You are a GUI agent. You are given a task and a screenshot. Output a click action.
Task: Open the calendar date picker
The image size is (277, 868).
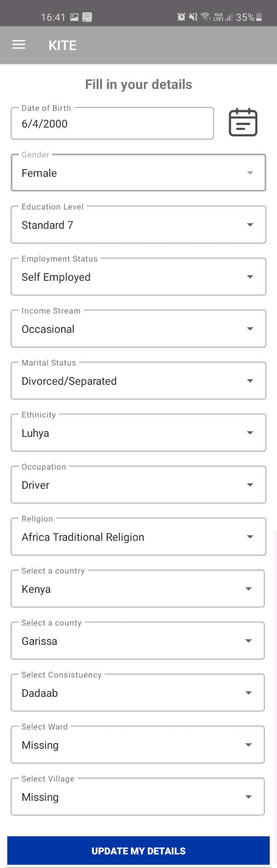(x=243, y=122)
